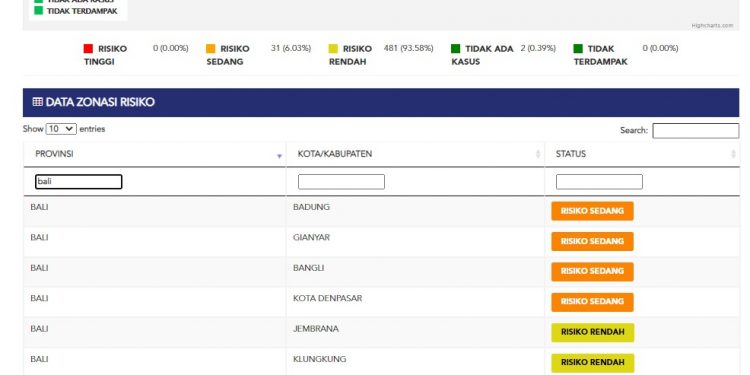Viewport: 750px width, 375px height.
Task: Toggle the Tidak Ada Kasus legend item
Action: [x=482, y=55]
